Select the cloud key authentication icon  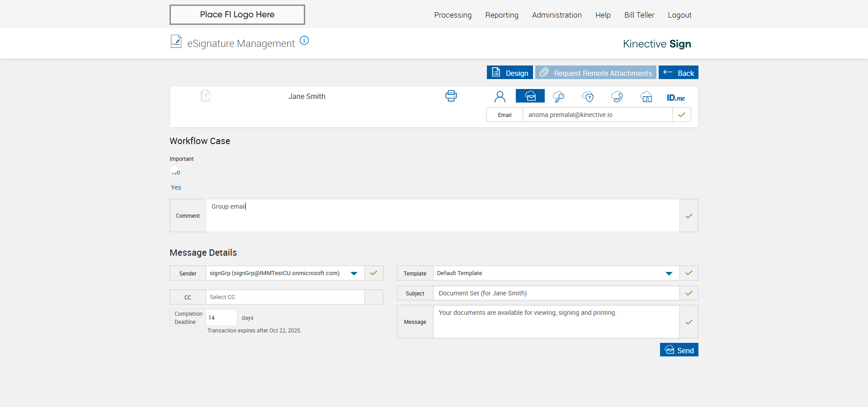[558, 97]
